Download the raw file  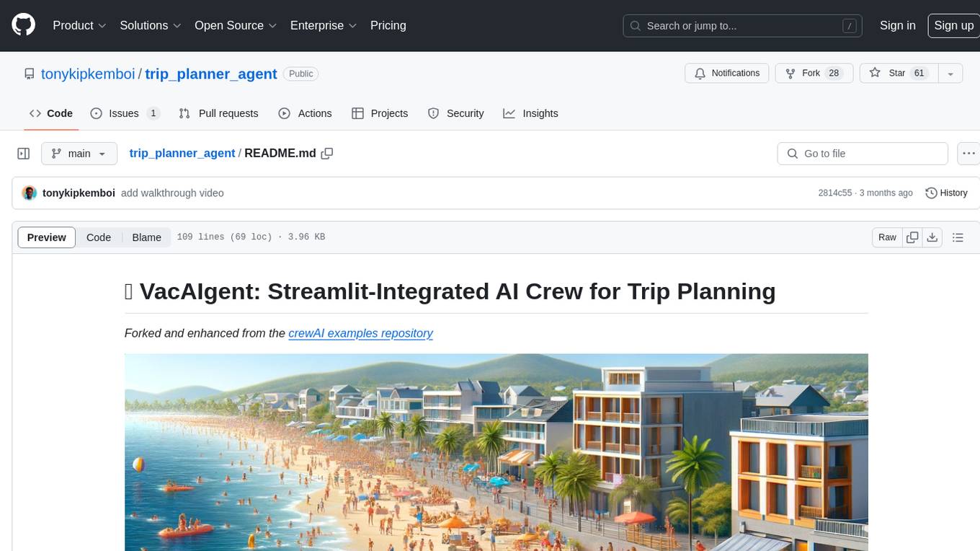(932, 237)
